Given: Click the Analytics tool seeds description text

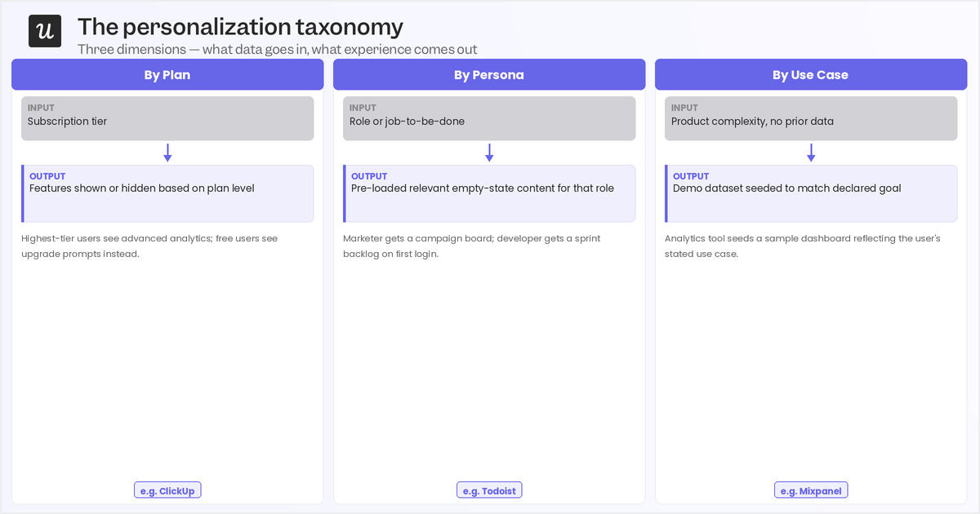Looking at the screenshot, I should [x=803, y=246].
